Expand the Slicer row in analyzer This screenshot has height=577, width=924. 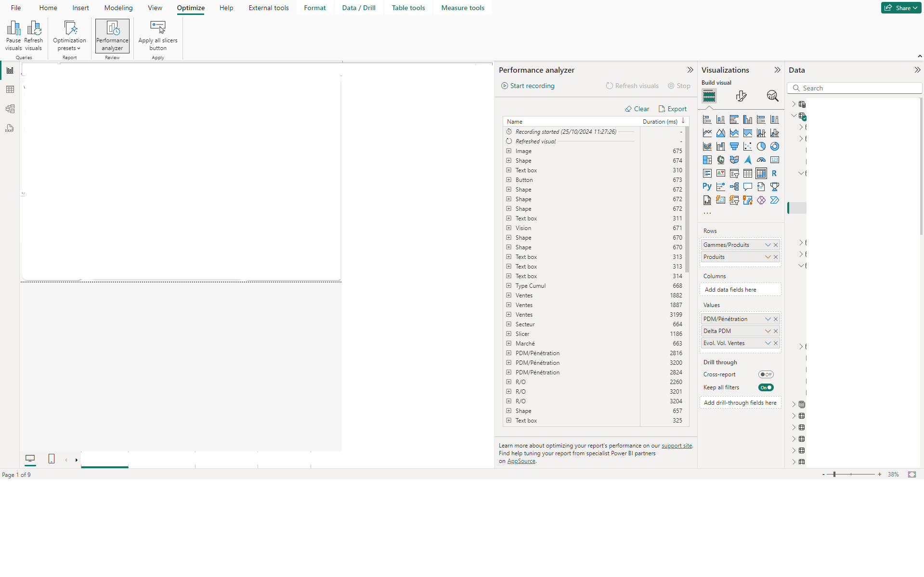pyautogui.click(x=508, y=333)
